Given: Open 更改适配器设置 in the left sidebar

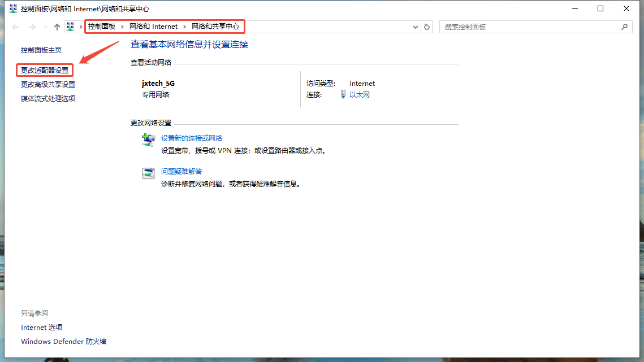Looking at the screenshot, I should coord(45,71).
